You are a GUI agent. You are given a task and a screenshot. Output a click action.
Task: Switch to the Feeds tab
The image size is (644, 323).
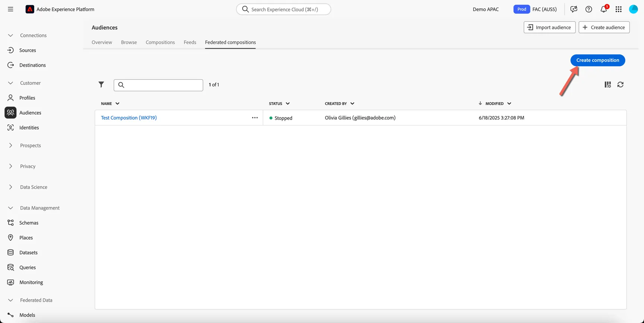[x=190, y=42]
